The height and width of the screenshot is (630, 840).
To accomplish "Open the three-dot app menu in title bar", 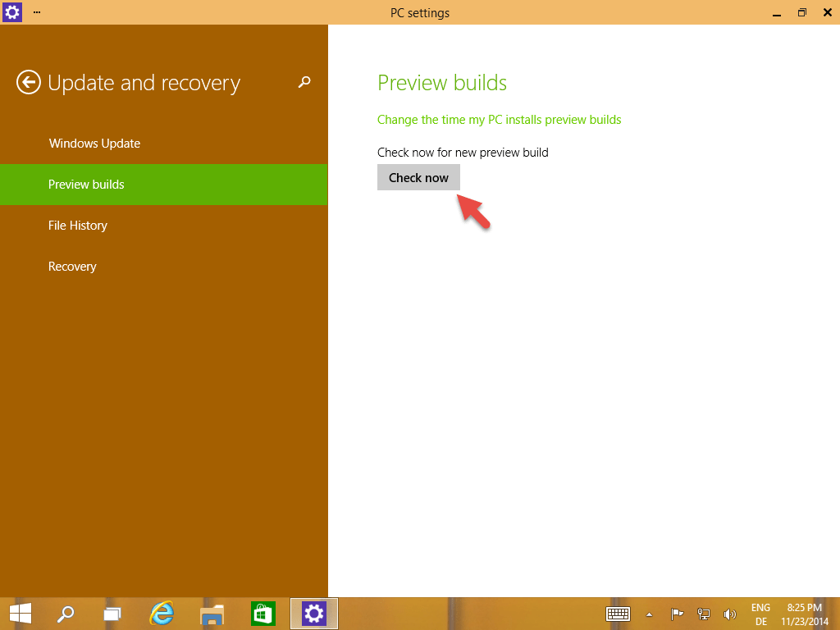I will [x=37, y=12].
